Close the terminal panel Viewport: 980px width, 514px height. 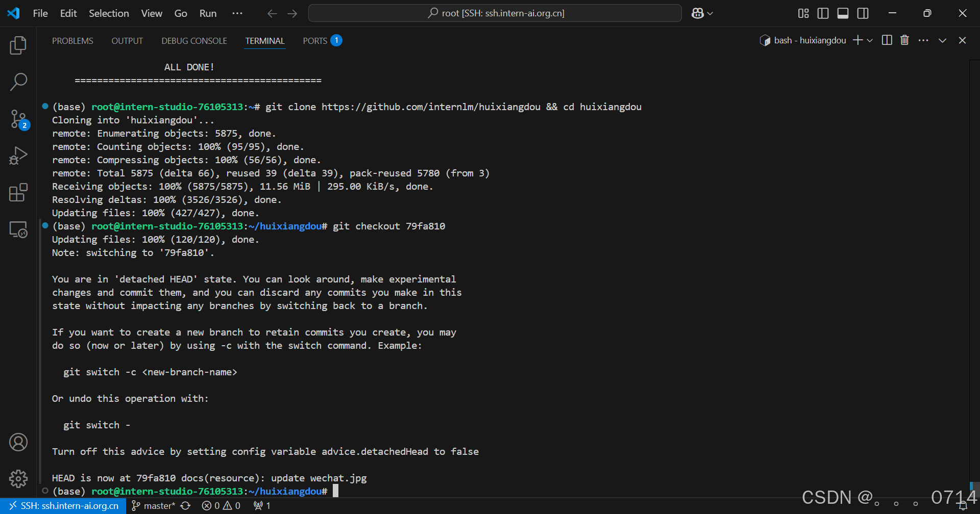[963, 40]
